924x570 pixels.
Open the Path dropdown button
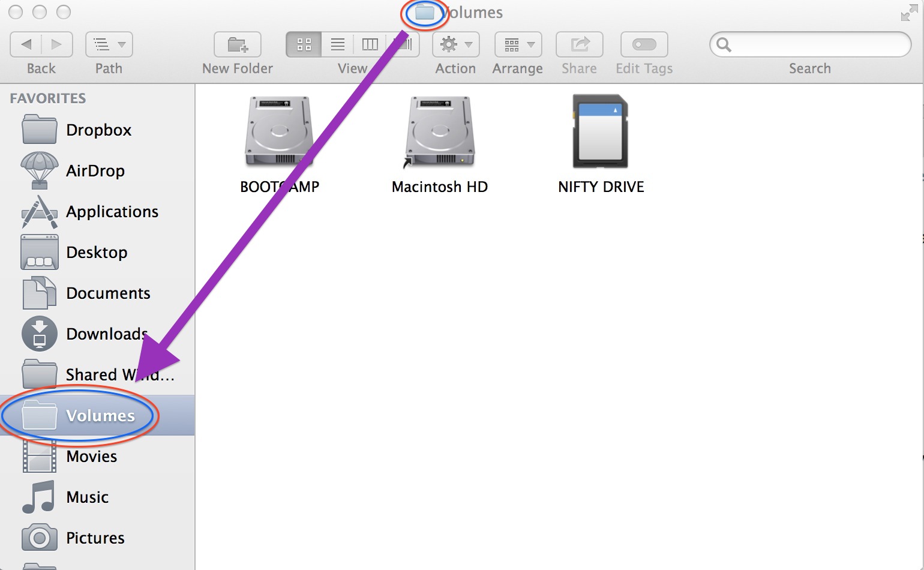[x=109, y=44]
